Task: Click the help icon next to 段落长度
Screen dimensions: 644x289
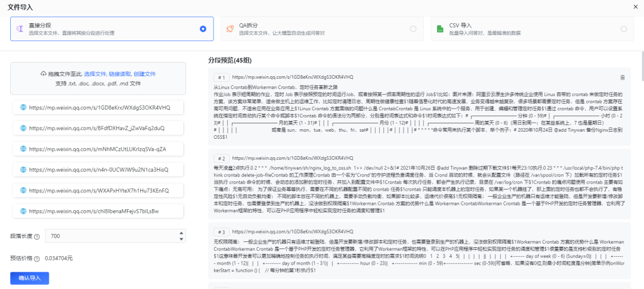Action: 37,237
